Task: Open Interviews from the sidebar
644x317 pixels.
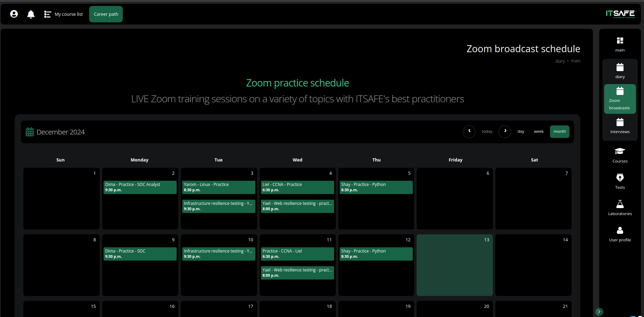Action: [x=620, y=126]
